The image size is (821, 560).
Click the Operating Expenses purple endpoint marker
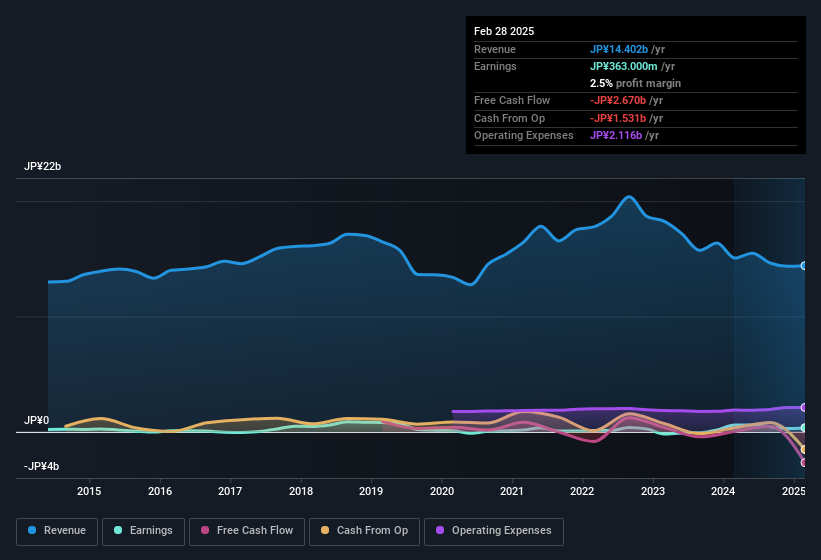804,407
